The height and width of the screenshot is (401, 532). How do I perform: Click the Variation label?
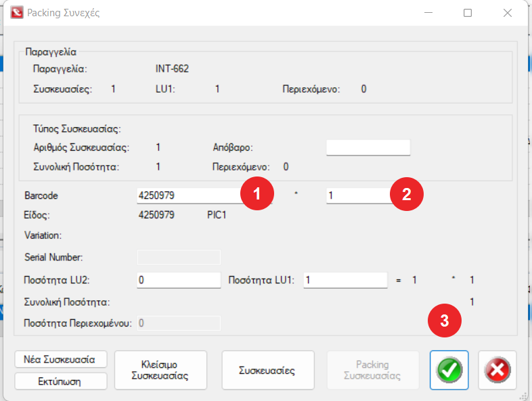[43, 235]
